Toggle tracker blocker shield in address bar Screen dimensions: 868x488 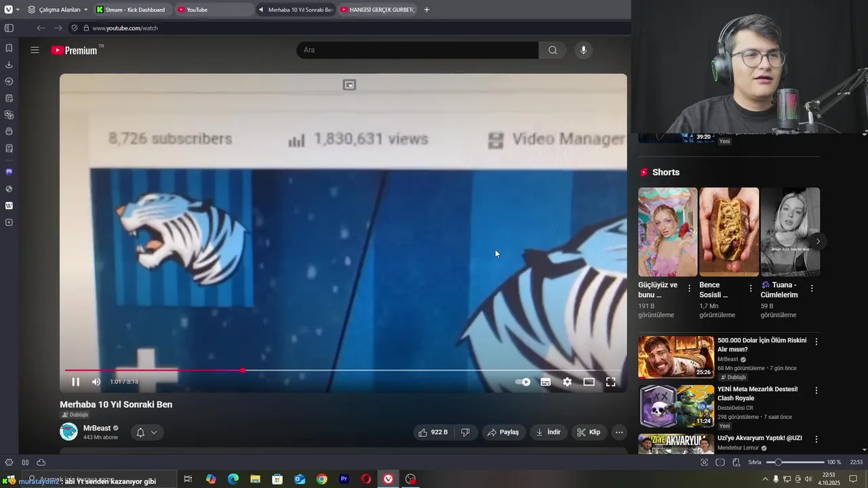click(75, 28)
